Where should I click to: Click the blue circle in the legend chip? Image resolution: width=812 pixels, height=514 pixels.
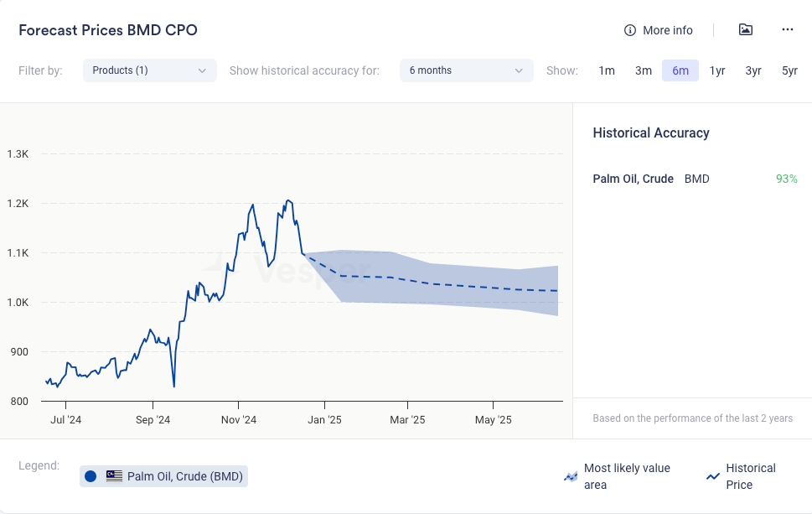point(91,476)
